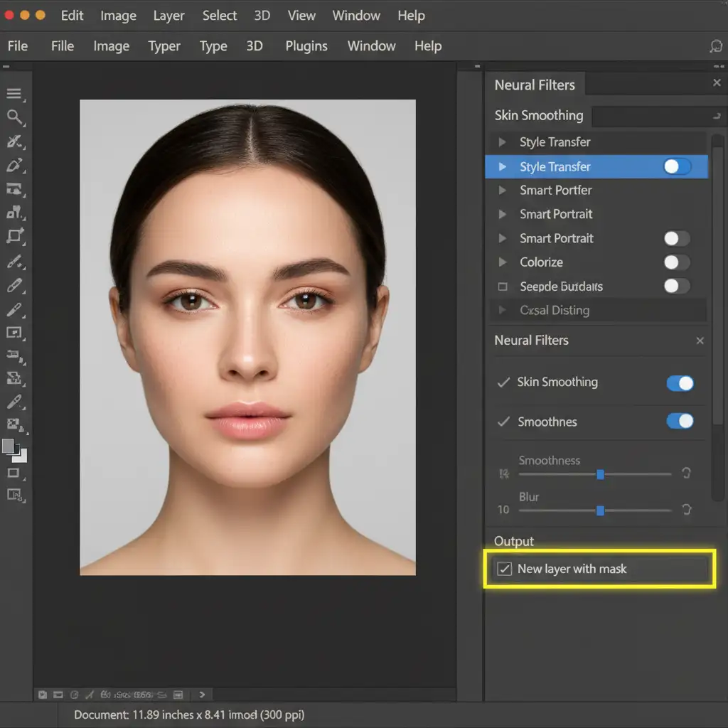
Task: Reset the Blur slider using its reset icon
Action: pos(686,509)
